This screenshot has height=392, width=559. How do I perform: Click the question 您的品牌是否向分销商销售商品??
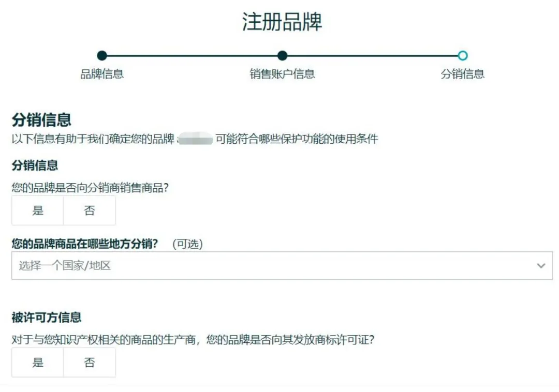tap(90, 188)
